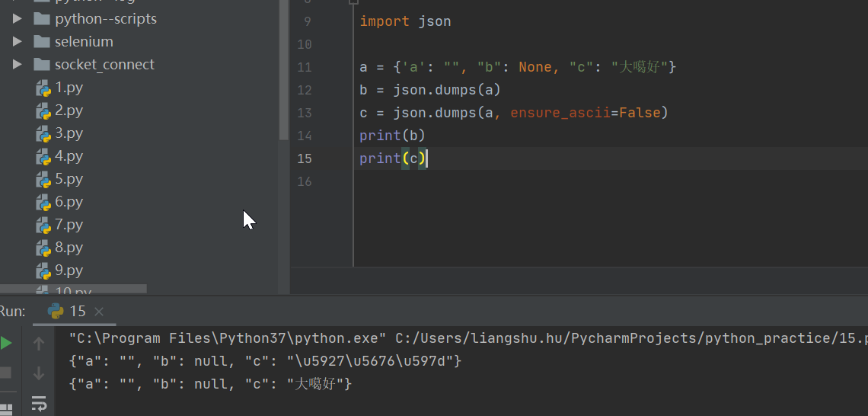Click the project tree vertical scrollbar
Screen dimensions: 868x416
pyautogui.click(x=284, y=69)
